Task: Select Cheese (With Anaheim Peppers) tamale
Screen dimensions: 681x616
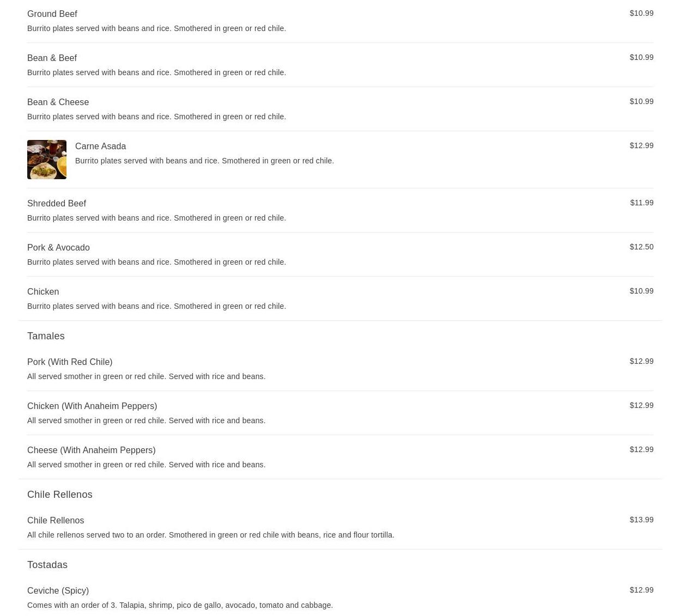Action: 340,457
